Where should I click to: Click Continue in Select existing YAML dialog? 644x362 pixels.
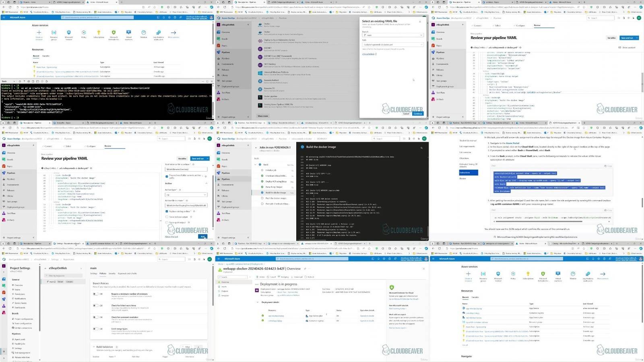point(418,114)
